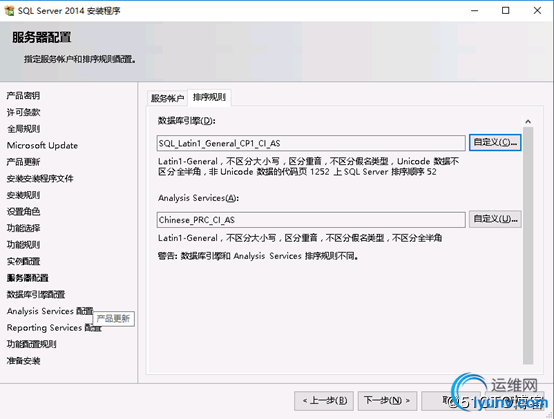Image resolution: width=554 pixels, height=419 pixels.
Task: Select 产品密钥 step in sidebar
Action: (x=23, y=95)
